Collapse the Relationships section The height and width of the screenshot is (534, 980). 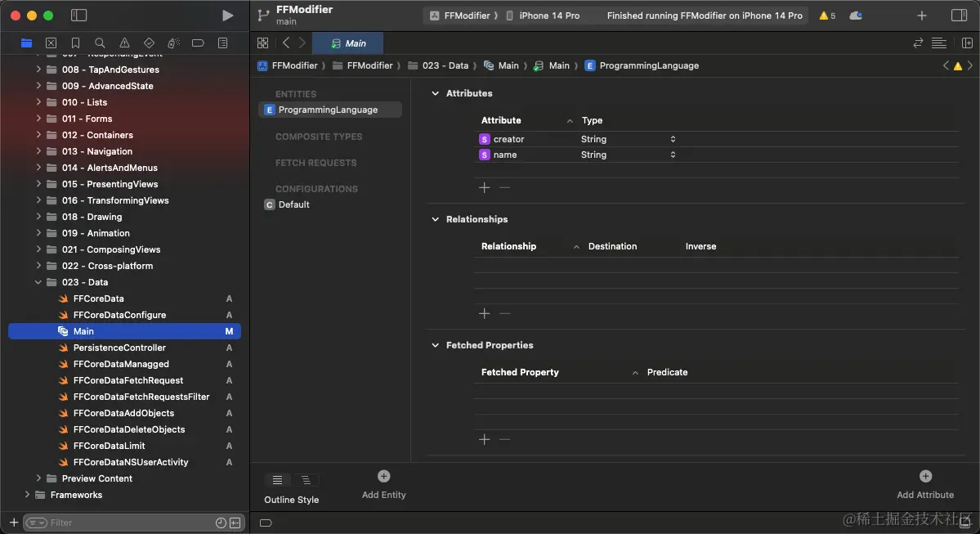tap(435, 219)
